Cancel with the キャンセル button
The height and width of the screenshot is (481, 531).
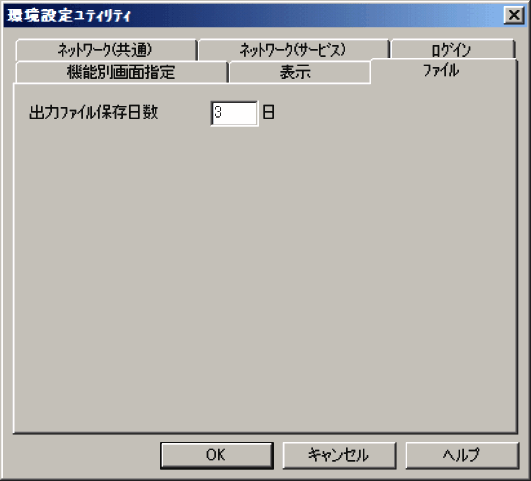pos(339,455)
